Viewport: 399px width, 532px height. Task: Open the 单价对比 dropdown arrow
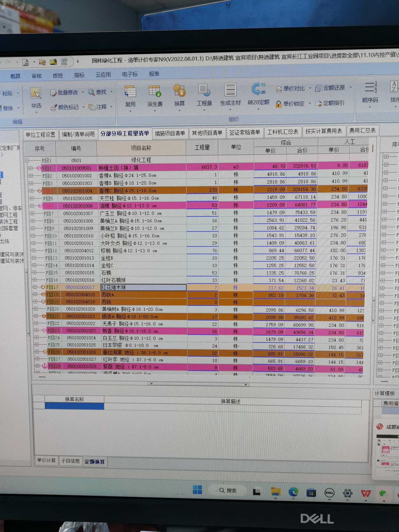[310, 88]
